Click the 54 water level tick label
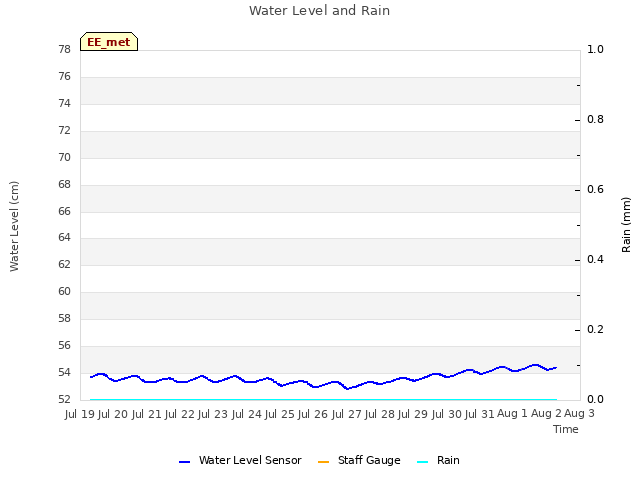This screenshot has width=640, height=480. [x=64, y=372]
